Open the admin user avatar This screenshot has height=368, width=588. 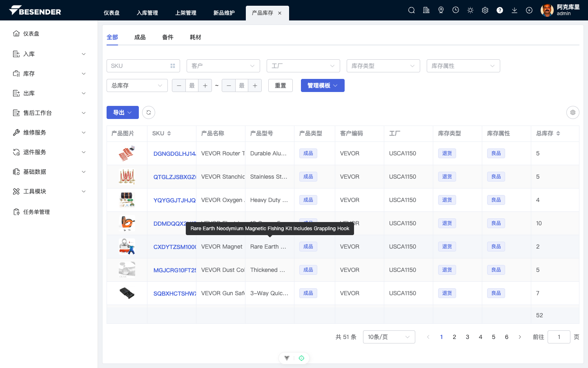point(547,10)
